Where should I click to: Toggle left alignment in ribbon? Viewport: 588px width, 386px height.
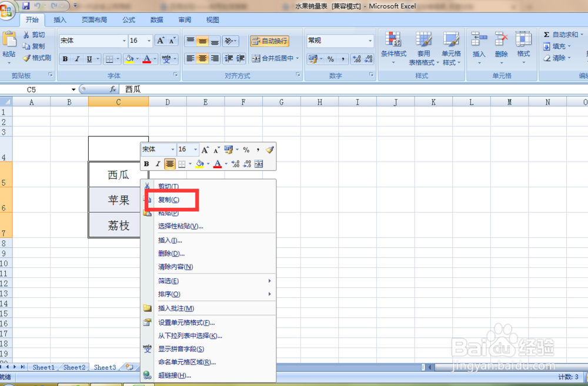click(191, 59)
